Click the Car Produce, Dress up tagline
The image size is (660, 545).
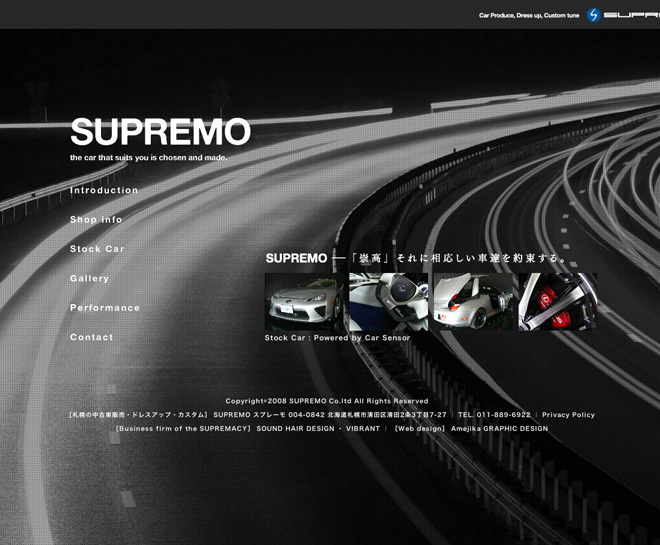point(529,15)
